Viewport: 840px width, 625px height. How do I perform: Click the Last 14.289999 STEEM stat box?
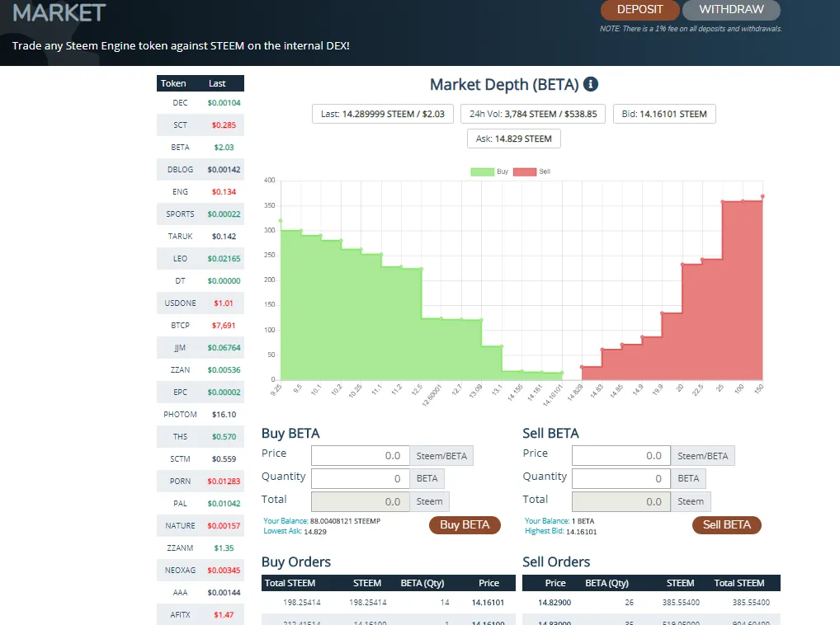coord(383,114)
